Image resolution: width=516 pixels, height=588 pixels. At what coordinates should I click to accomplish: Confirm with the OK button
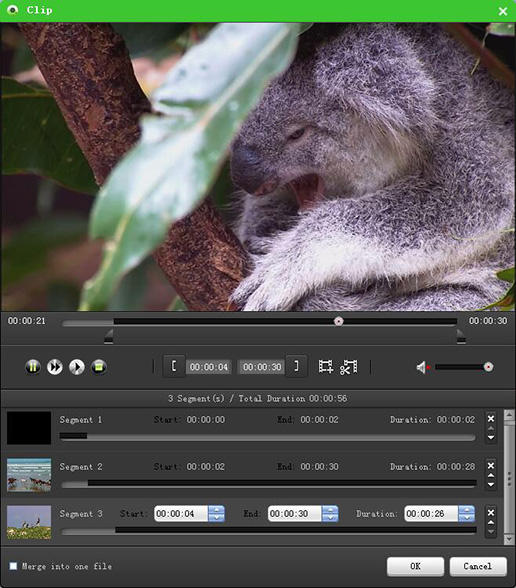[415, 566]
